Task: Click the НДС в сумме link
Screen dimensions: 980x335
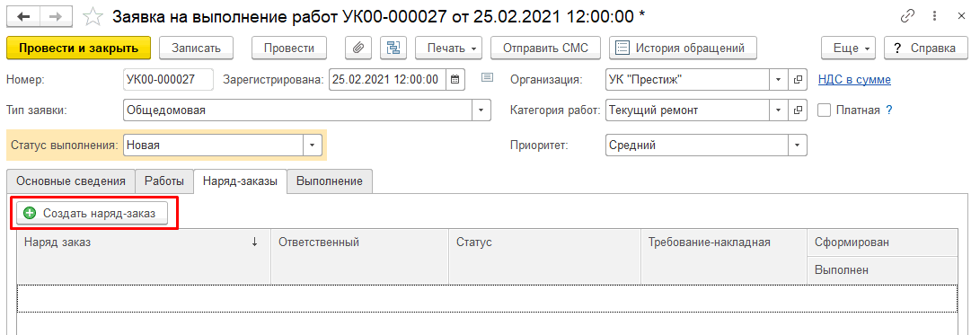Action: click(854, 79)
